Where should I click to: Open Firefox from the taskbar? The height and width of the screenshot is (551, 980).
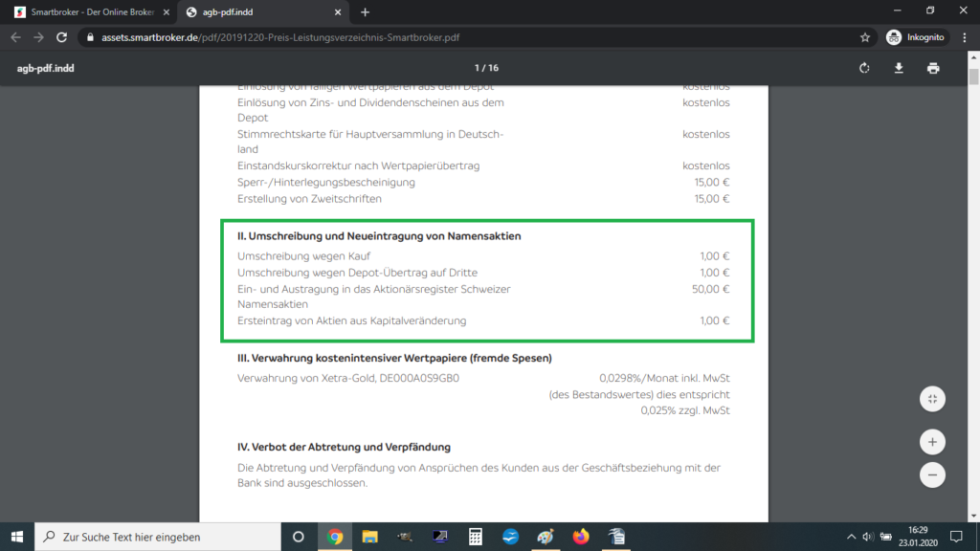coord(581,537)
